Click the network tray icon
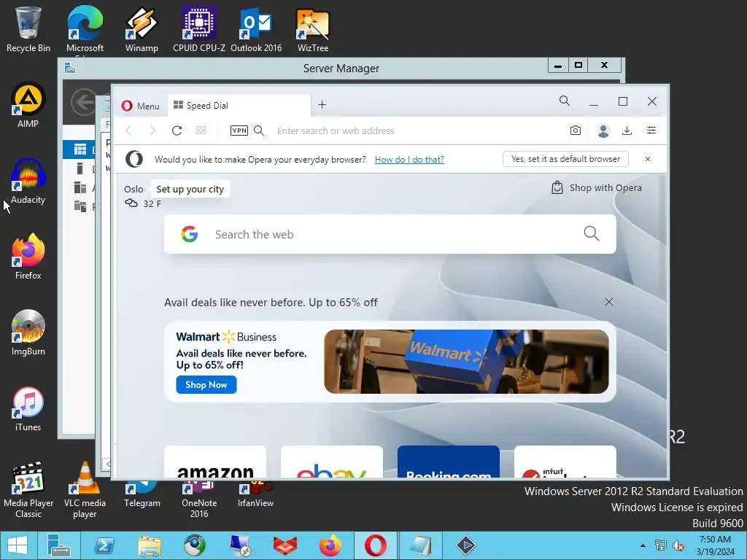Screen dimensions: 747x560 click(x=660, y=545)
